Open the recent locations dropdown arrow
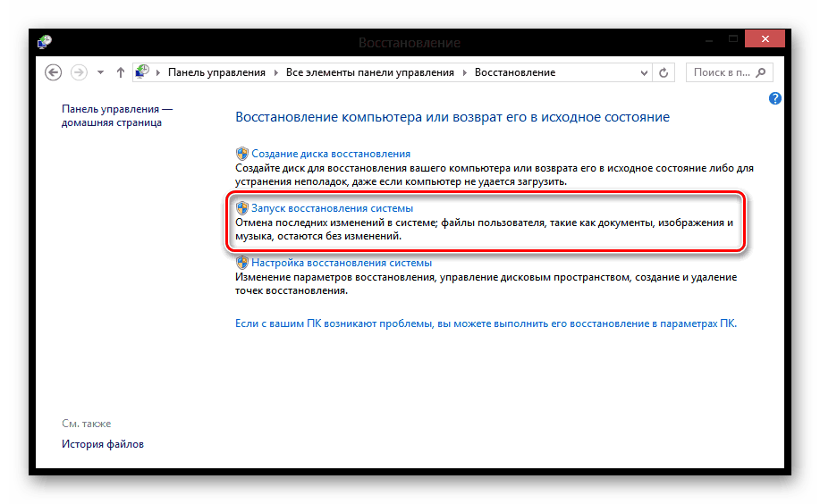 (100, 72)
